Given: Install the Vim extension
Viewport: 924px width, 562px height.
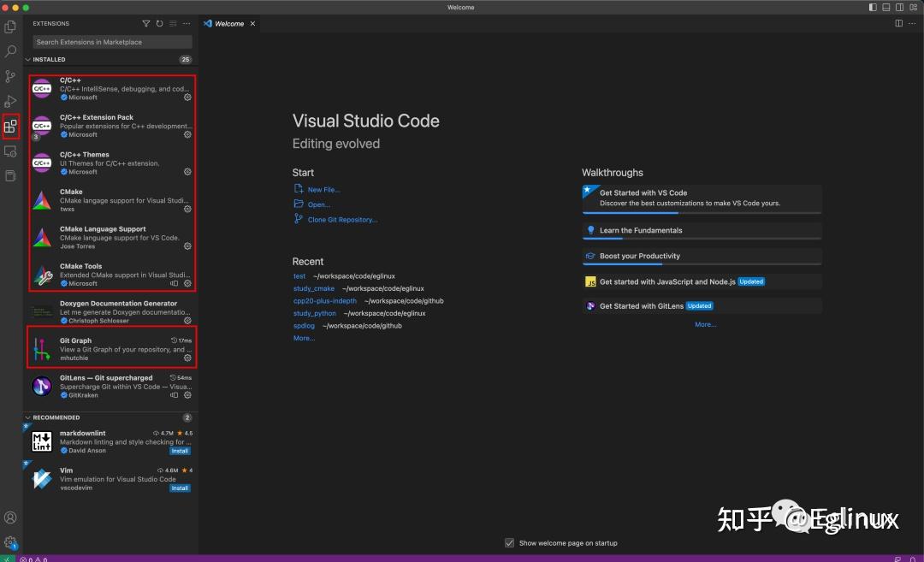Looking at the screenshot, I should (179, 488).
